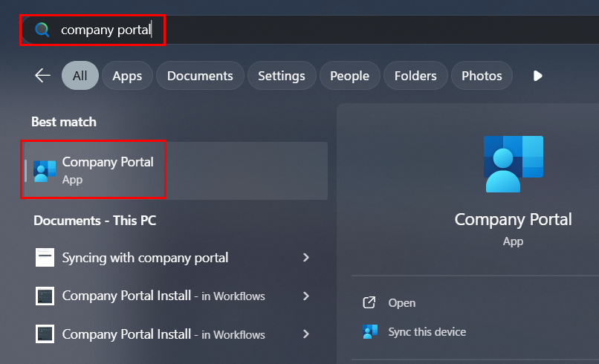Expand chevron for last 'Company Portal Install'
This screenshot has width=599, height=364.
[306, 334]
